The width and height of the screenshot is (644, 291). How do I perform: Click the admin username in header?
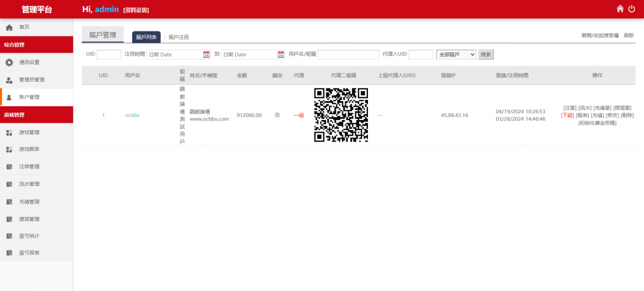[107, 9]
